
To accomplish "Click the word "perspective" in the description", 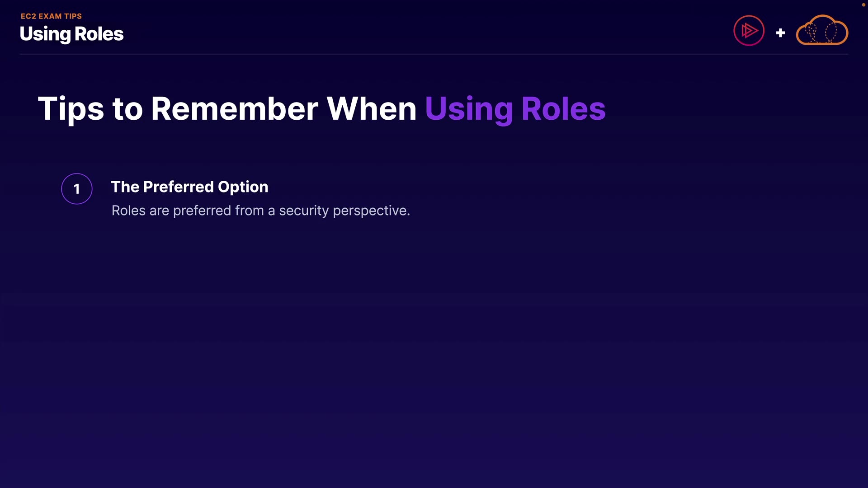I will [370, 211].
